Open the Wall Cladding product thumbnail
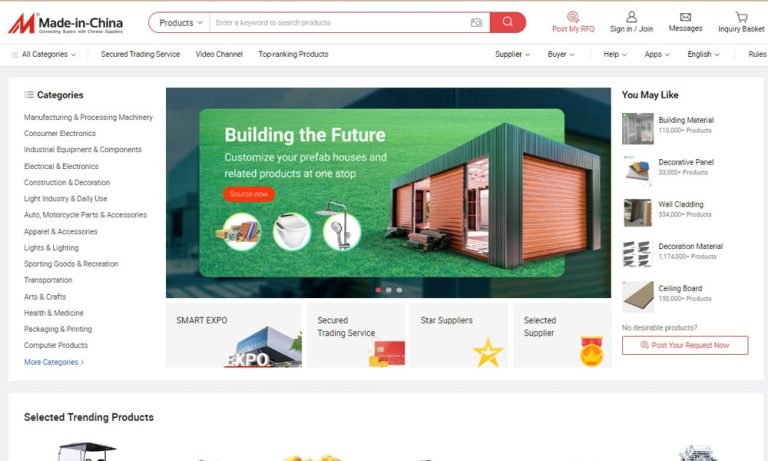This screenshot has width=768, height=461. [638, 213]
